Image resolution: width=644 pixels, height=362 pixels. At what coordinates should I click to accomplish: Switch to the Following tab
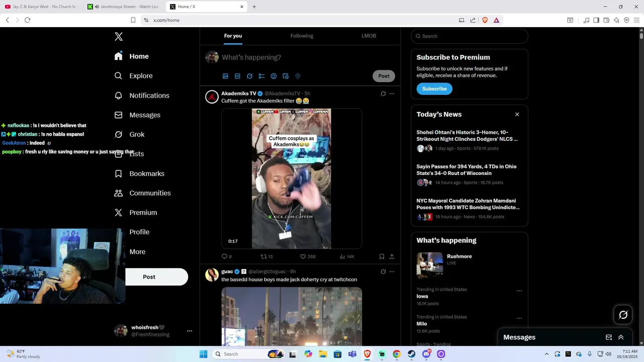302,36
